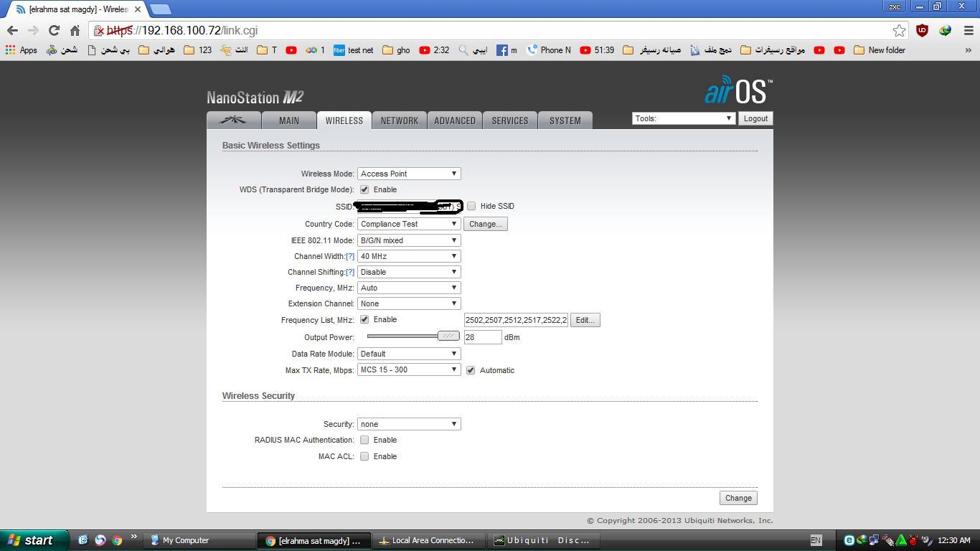The height and width of the screenshot is (551, 980).
Task: Go to browser home page
Action: (75, 30)
